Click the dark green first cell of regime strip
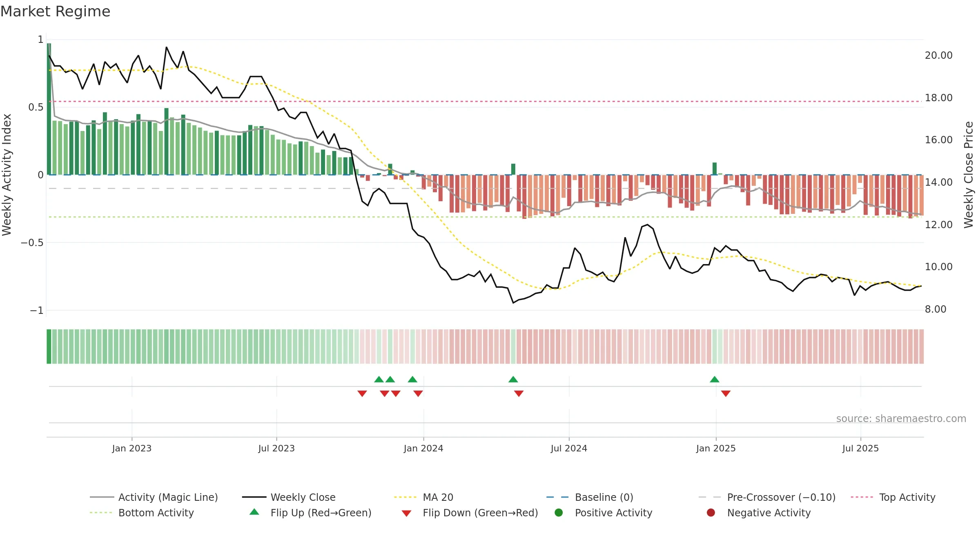Screen dimensions: 980x551 point(49,347)
